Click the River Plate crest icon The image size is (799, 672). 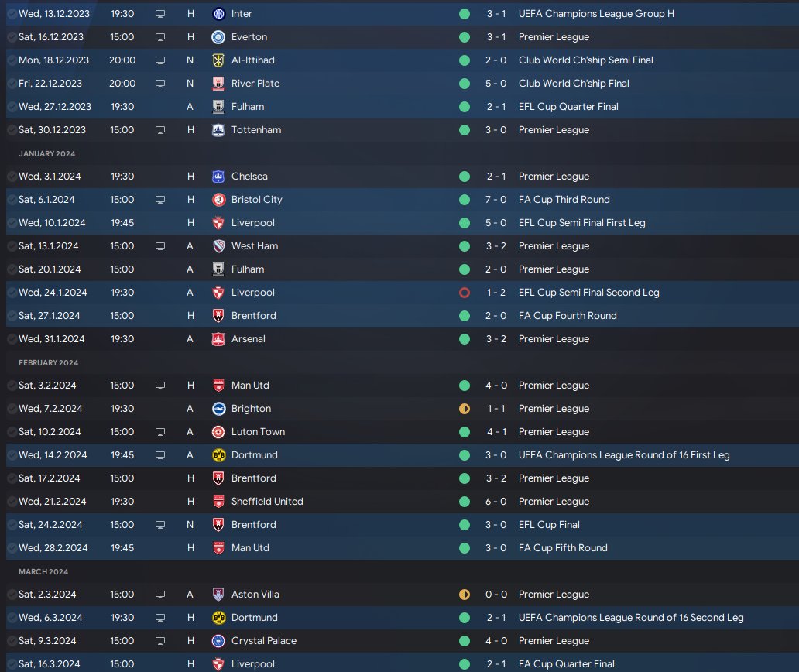[x=218, y=83]
